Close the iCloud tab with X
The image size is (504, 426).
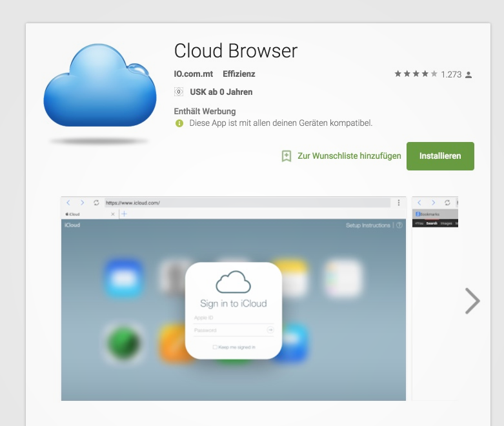(113, 214)
